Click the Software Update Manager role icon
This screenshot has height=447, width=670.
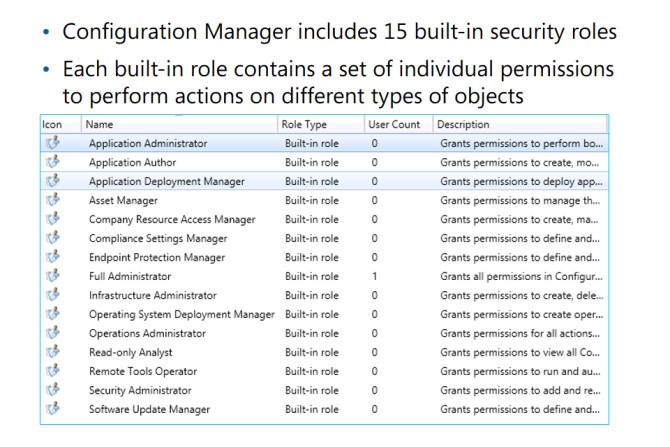[53, 409]
